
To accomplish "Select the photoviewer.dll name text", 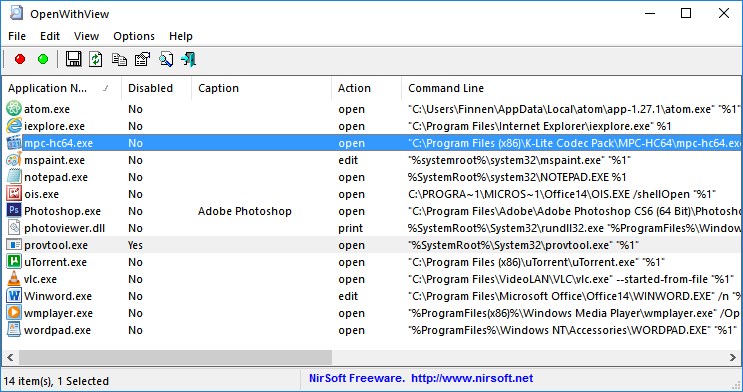I will pyautogui.click(x=64, y=228).
